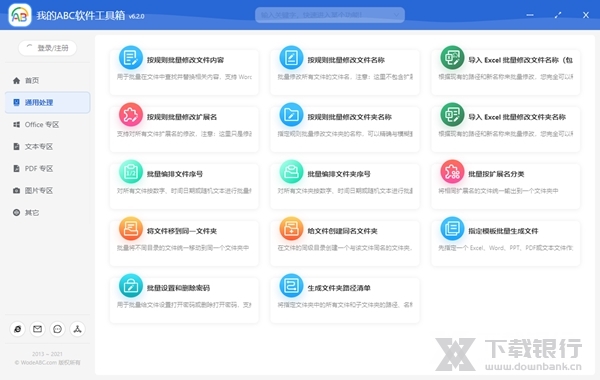Switch to 图片专区 section
Image resolution: width=600 pixels, height=380 pixels.
(x=47, y=191)
